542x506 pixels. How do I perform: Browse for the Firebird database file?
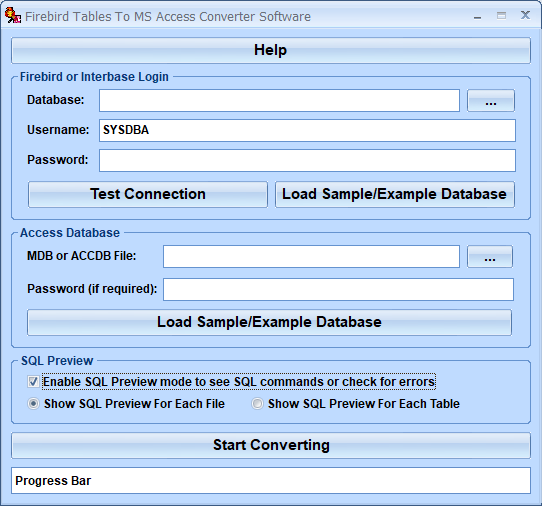click(x=490, y=101)
